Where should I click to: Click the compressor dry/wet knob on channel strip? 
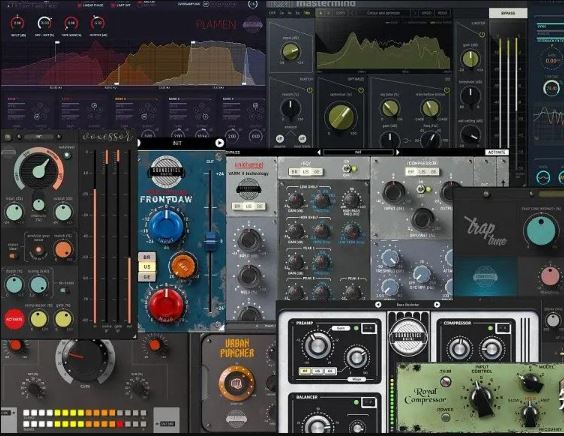click(423, 218)
